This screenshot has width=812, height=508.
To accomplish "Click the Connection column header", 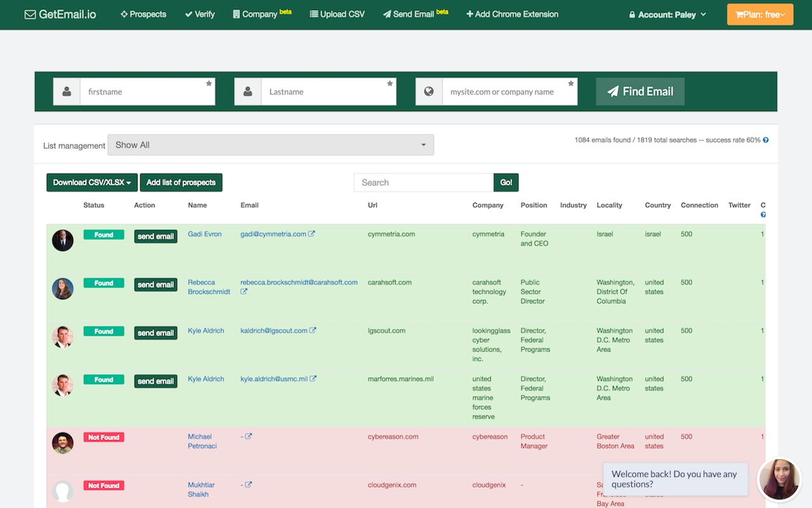I will point(700,205).
